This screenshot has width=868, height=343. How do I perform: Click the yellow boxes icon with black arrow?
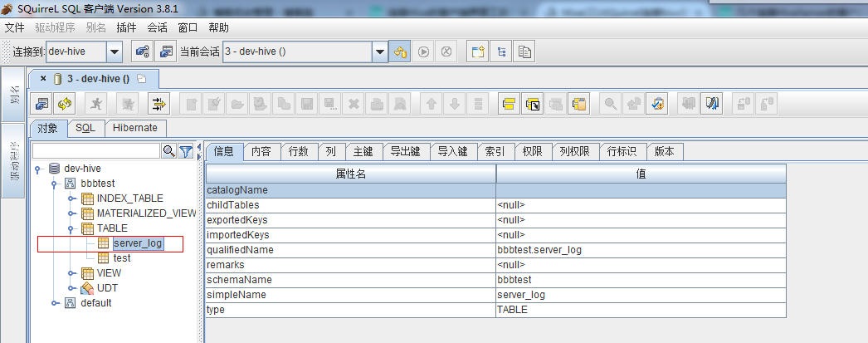[533, 103]
